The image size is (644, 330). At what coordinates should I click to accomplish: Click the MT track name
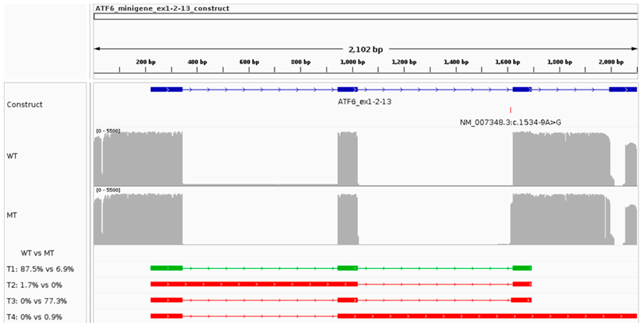pyautogui.click(x=12, y=215)
